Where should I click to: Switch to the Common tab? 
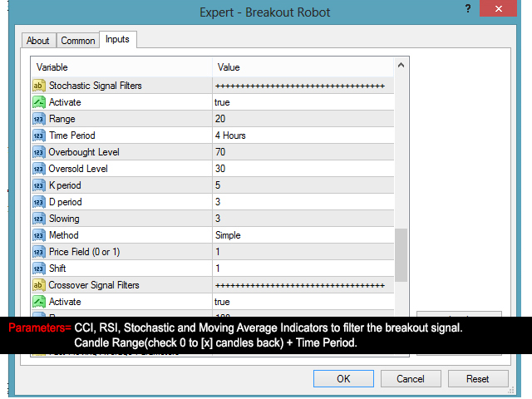[x=78, y=41]
